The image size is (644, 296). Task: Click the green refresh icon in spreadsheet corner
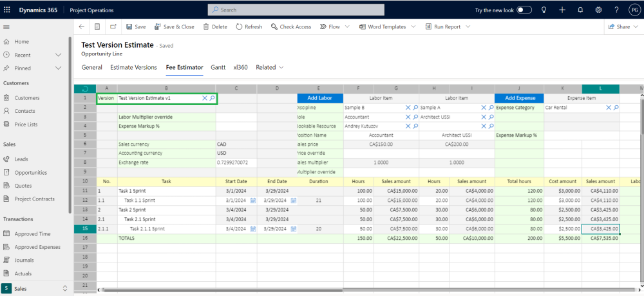(x=85, y=88)
